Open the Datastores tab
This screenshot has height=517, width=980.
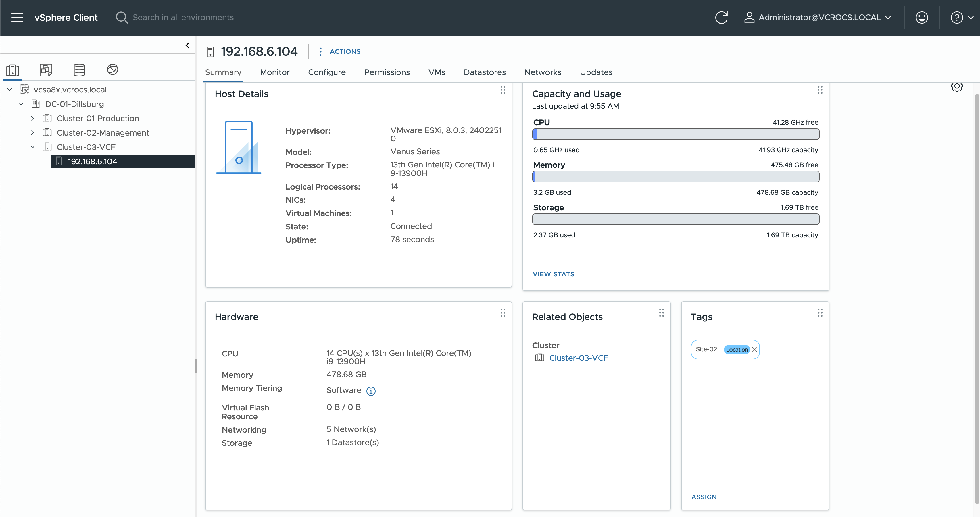[484, 72]
